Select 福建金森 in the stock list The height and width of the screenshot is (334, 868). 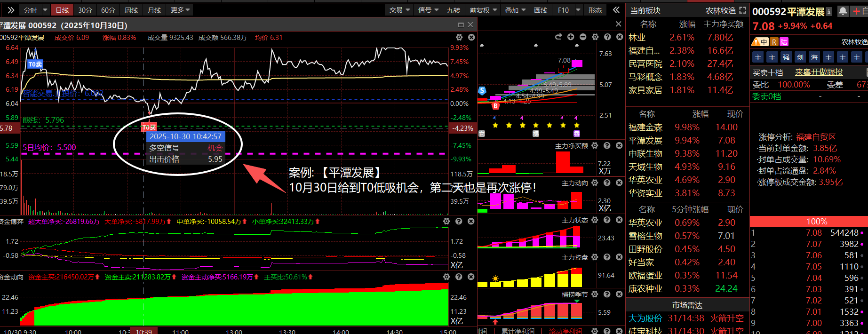645,127
